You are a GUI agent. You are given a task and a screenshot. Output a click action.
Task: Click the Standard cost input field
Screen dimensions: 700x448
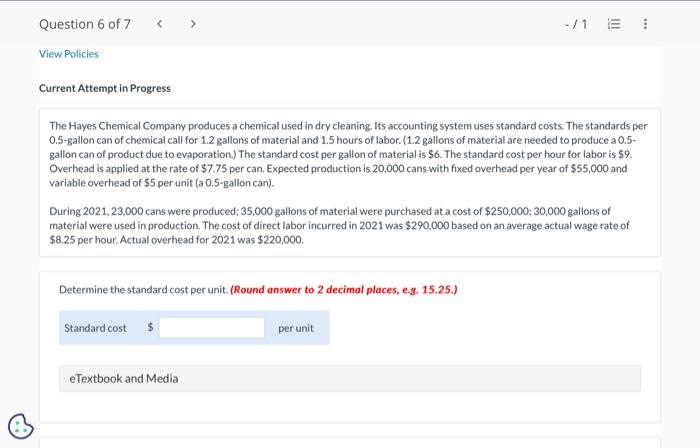[212, 328]
